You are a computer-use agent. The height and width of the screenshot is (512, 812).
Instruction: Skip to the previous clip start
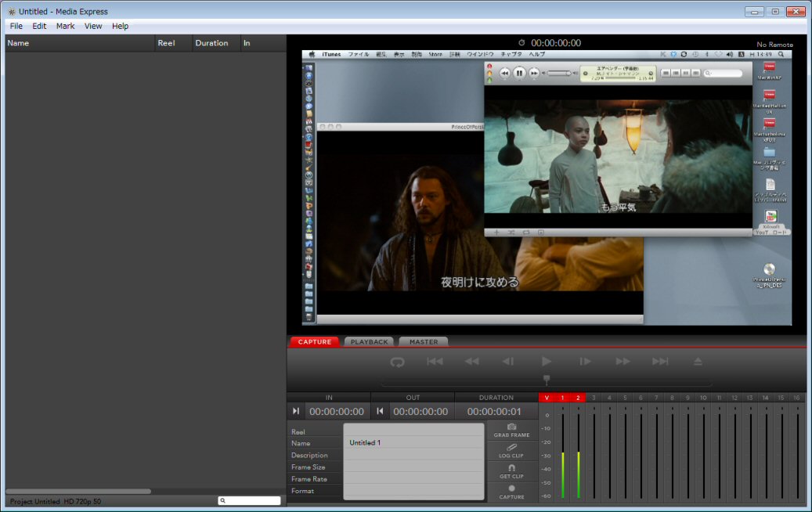coord(435,362)
